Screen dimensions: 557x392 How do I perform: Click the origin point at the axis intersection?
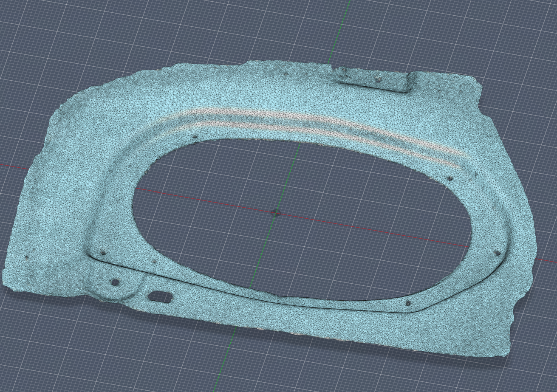pos(275,213)
